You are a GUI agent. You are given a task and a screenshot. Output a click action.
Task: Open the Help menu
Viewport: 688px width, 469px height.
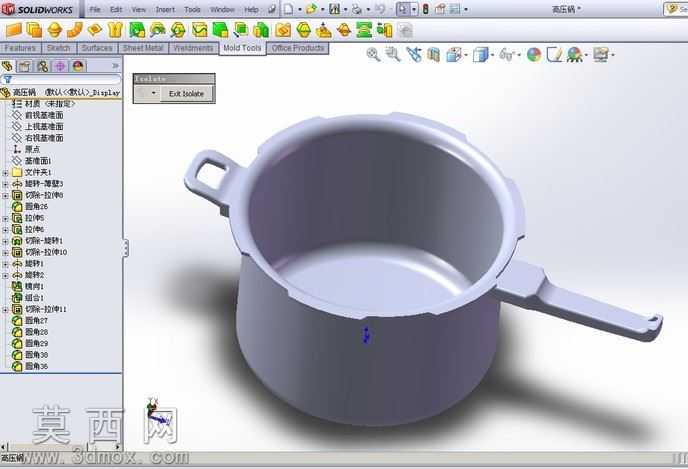(251, 9)
